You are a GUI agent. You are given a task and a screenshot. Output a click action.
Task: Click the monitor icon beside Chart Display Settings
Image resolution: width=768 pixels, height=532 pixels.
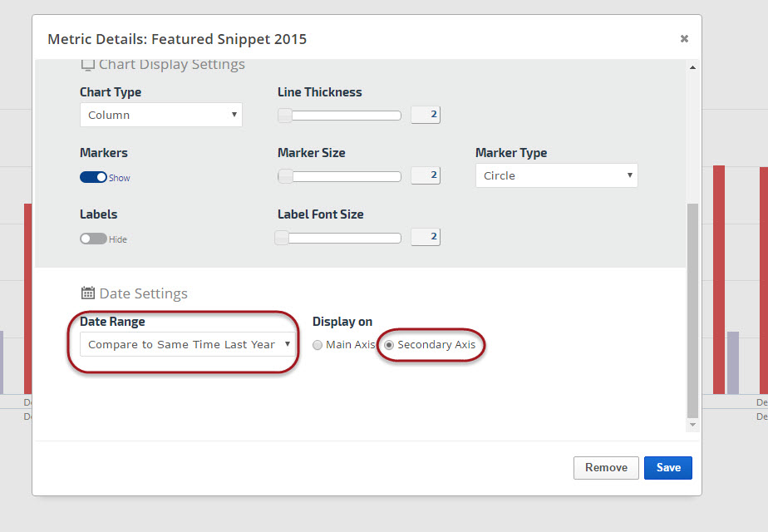point(87,65)
